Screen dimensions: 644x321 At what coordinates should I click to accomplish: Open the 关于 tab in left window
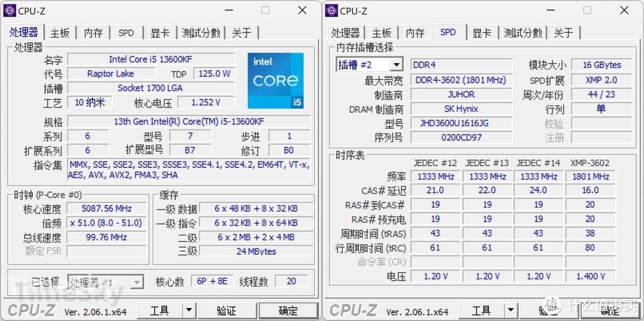tap(241, 33)
